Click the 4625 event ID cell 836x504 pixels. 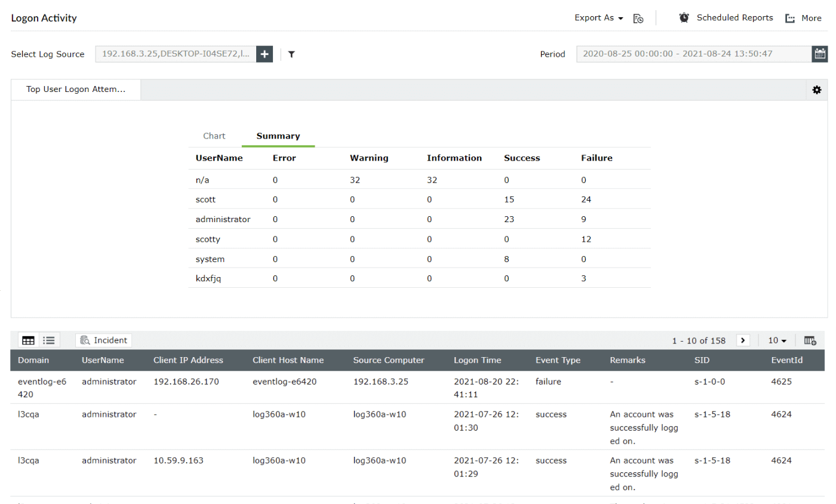pyautogui.click(x=782, y=381)
